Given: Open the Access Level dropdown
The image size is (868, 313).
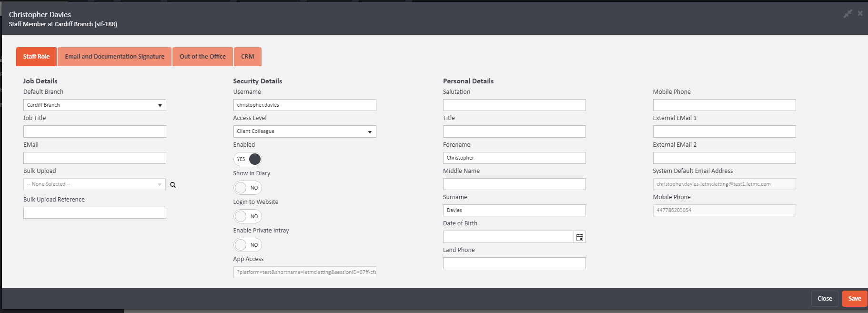Looking at the screenshot, I should 304,131.
